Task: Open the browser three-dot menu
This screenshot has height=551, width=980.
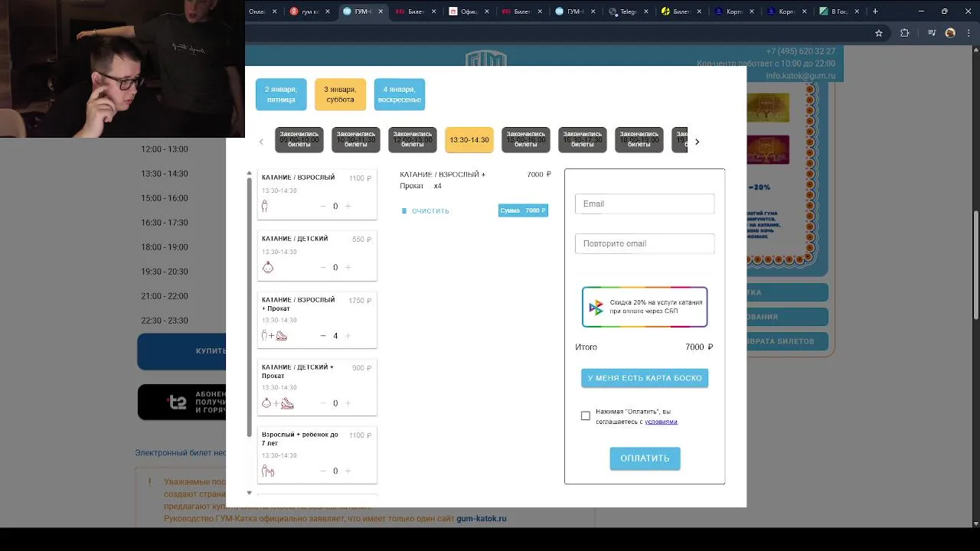Action: tap(969, 33)
